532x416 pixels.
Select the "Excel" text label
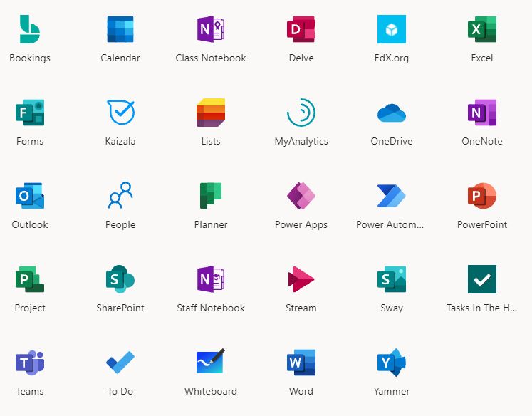point(481,58)
